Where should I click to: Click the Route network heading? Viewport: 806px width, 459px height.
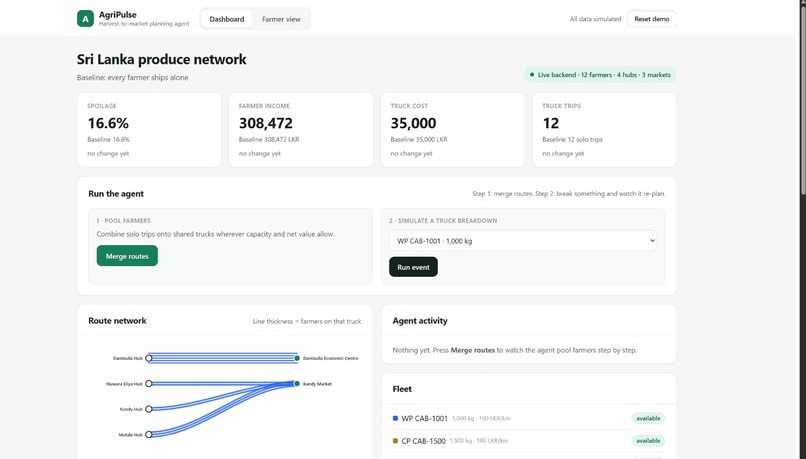(117, 321)
